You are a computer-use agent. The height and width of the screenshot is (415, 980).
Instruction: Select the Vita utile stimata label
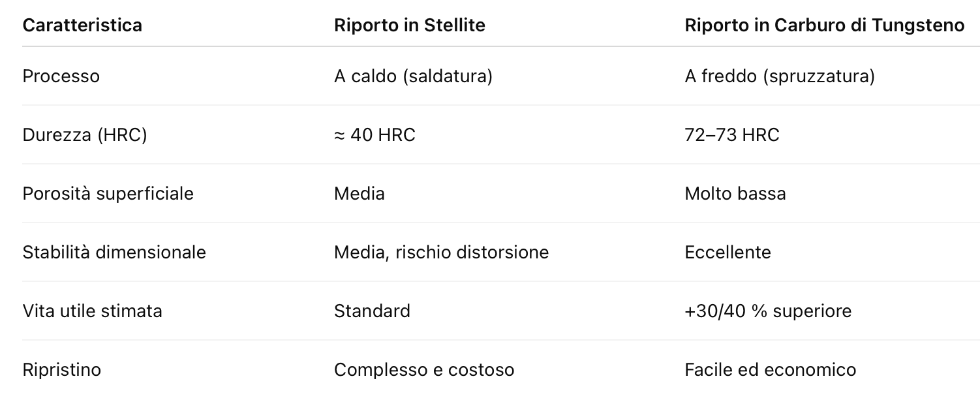point(92,311)
